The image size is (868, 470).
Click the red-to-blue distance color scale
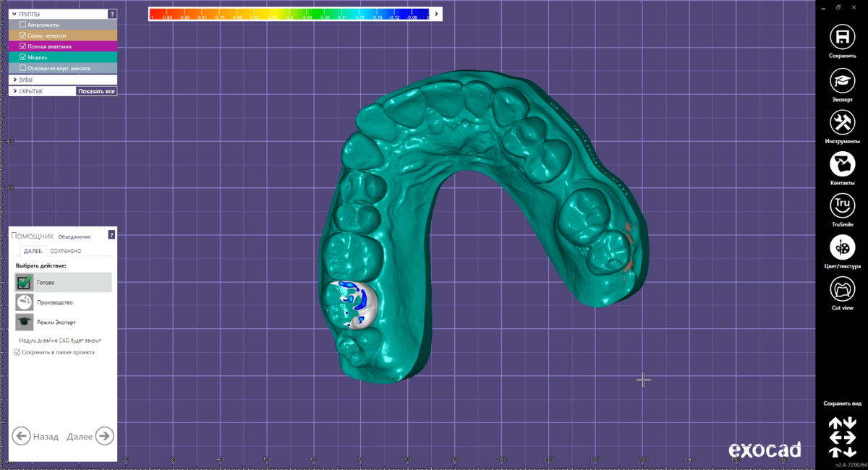289,14
